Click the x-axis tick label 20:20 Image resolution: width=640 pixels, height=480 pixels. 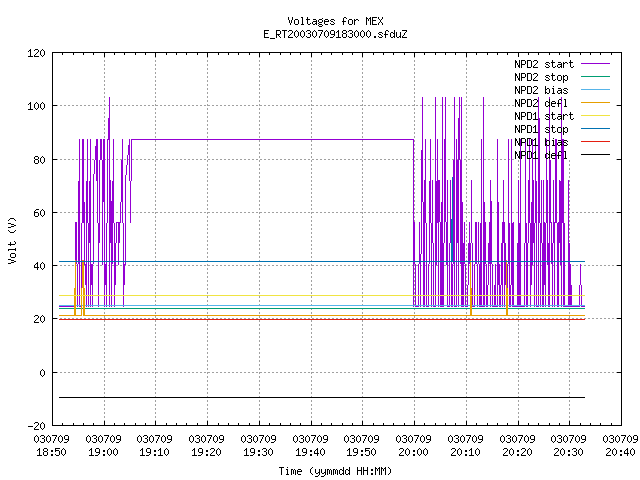click(x=517, y=452)
